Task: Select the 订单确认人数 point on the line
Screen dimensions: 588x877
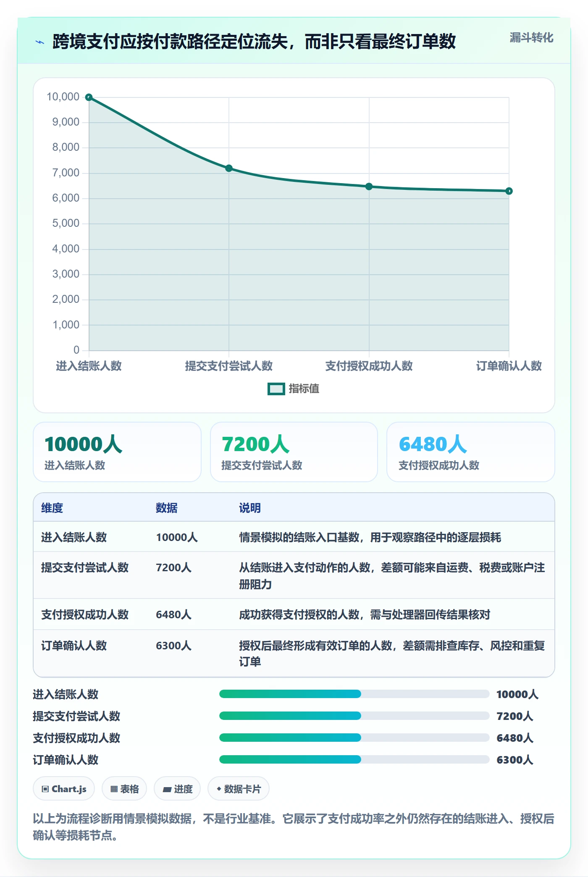Action: pos(509,191)
